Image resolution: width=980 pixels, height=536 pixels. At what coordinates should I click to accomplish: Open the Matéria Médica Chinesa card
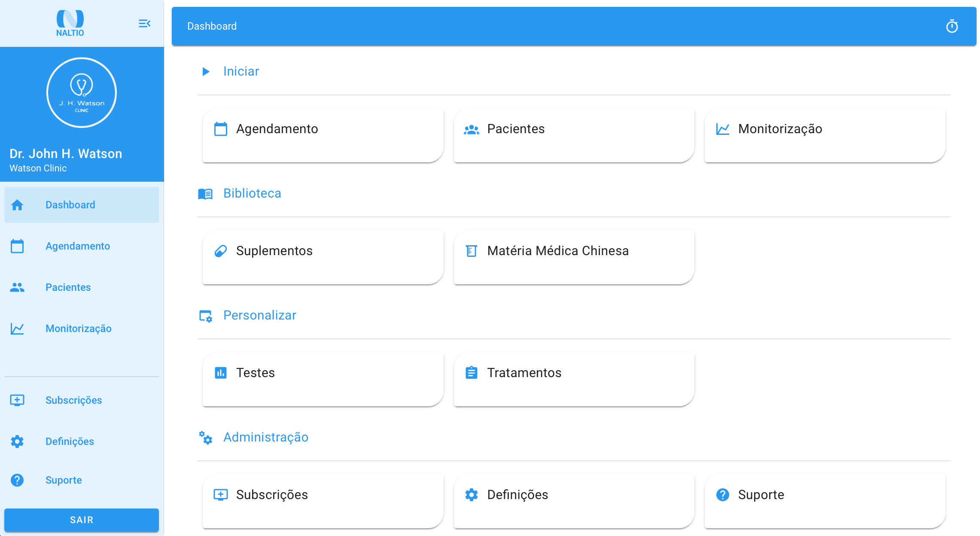pyautogui.click(x=574, y=257)
